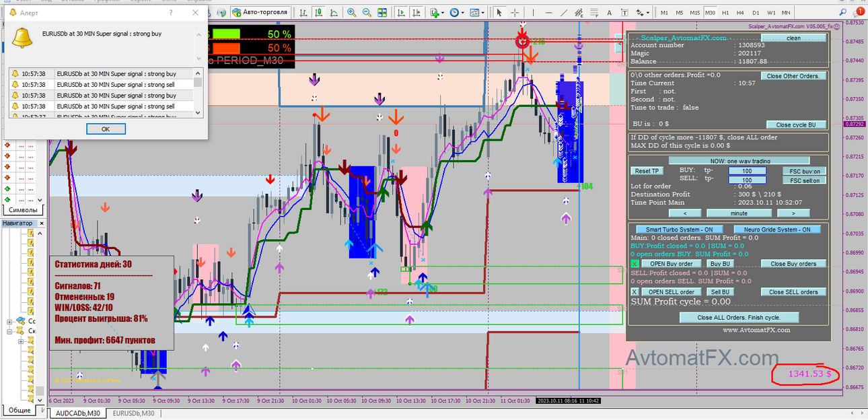The image size is (868, 420).
Task: Zoom in on the chart
Action: [x=351, y=12]
